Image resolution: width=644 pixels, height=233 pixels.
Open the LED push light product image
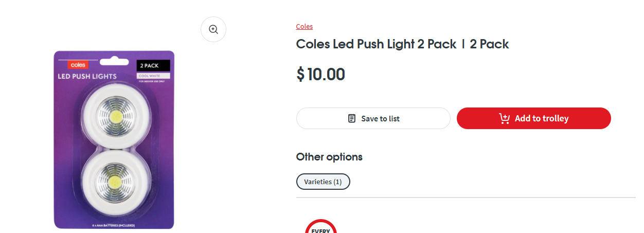pos(114,139)
